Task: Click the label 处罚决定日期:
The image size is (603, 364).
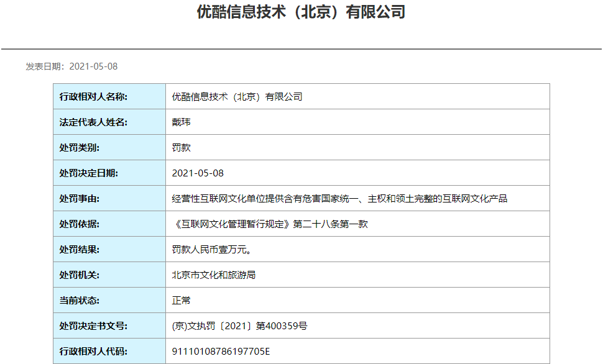Action: (x=89, y=173)
